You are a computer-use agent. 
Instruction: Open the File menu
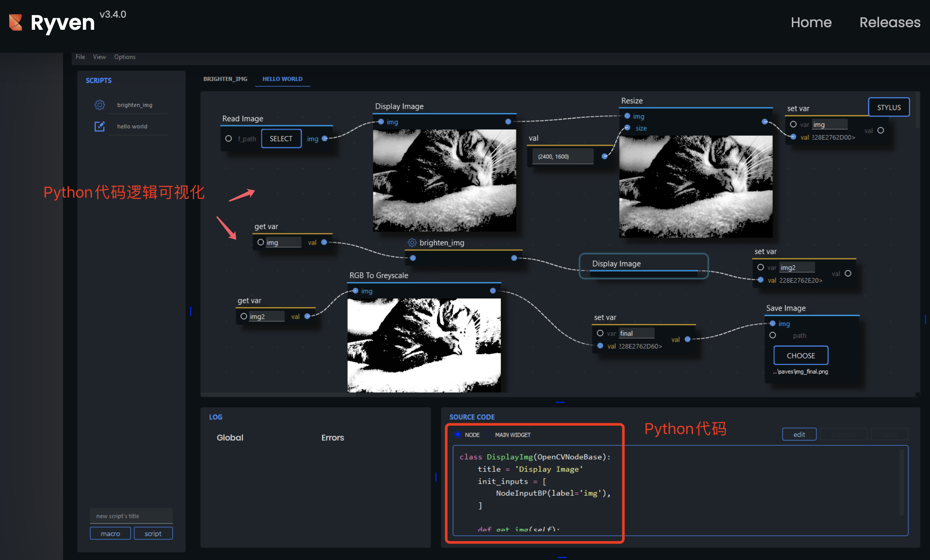pyautogui.click(x=80, y=57)
